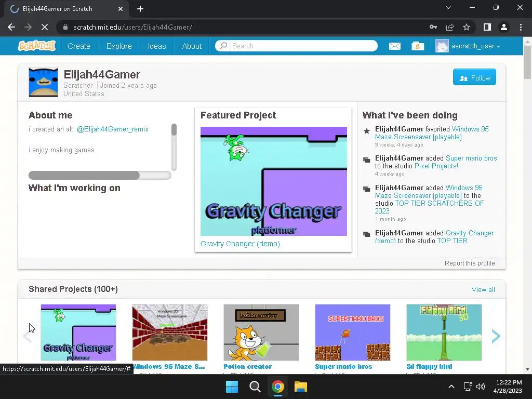Stop the page loading with X button
Screen dimensions: 532x399
pyautogui.click(x=45, y=27)
